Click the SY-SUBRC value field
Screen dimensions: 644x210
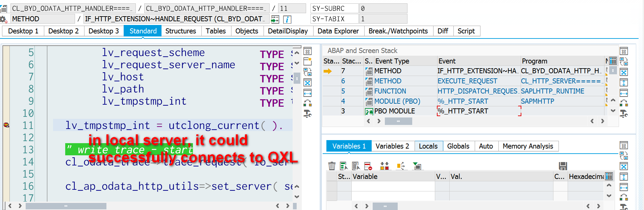click(x=383, y=8)
